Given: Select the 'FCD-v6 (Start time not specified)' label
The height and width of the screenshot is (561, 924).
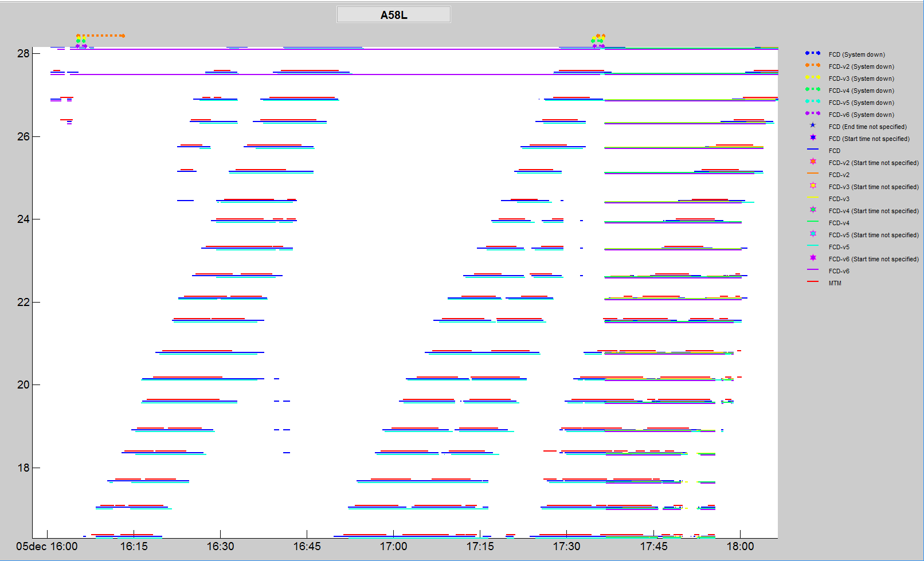Looking at the screenshot, I should [x=874, y=259].
